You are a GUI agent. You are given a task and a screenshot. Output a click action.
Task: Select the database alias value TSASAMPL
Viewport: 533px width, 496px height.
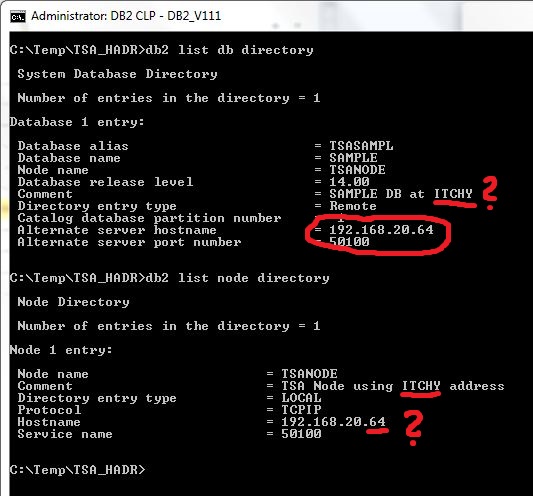(361, 146)
